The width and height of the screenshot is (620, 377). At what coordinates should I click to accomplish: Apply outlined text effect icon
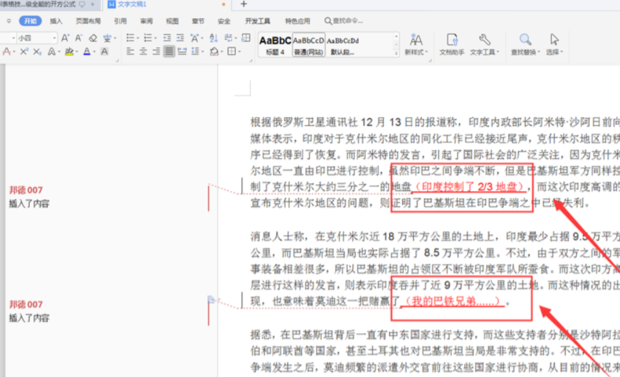[51, 51]
